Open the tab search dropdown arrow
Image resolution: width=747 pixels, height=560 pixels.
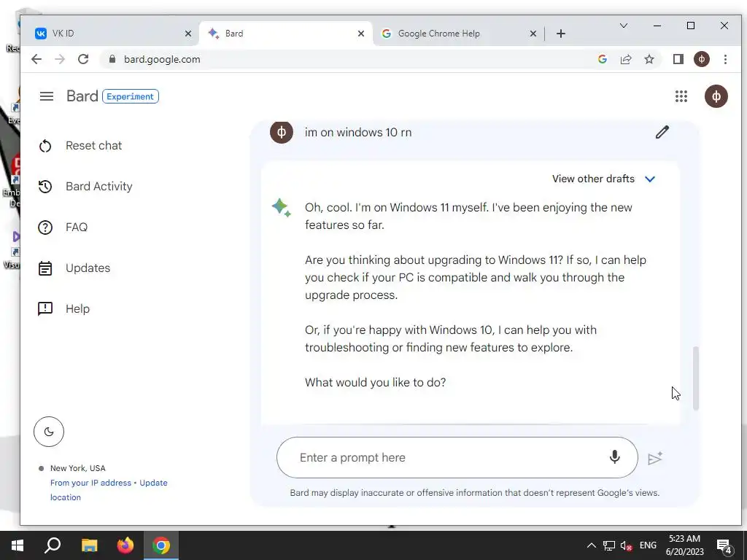click(x=623, y=26)
